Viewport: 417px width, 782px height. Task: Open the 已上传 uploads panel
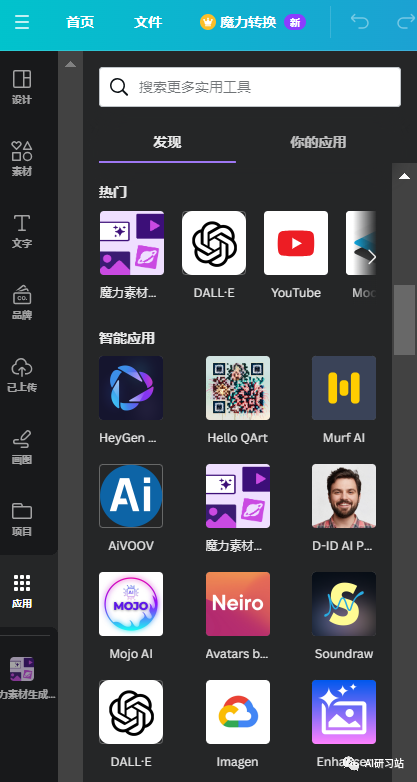click(21, 374)
